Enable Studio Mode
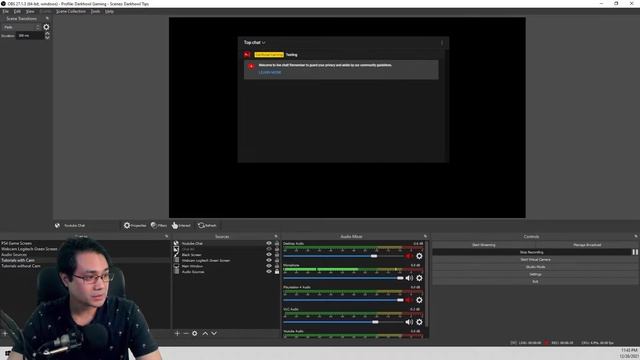640x360 pixels. [535, 267]
